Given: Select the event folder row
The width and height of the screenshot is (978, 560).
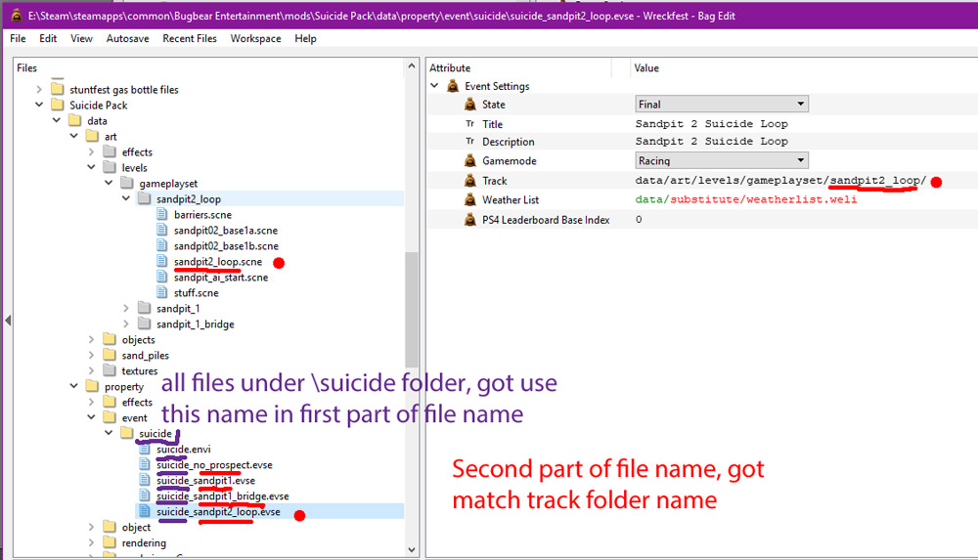Looking at the screenshot, I should point(134,418).
